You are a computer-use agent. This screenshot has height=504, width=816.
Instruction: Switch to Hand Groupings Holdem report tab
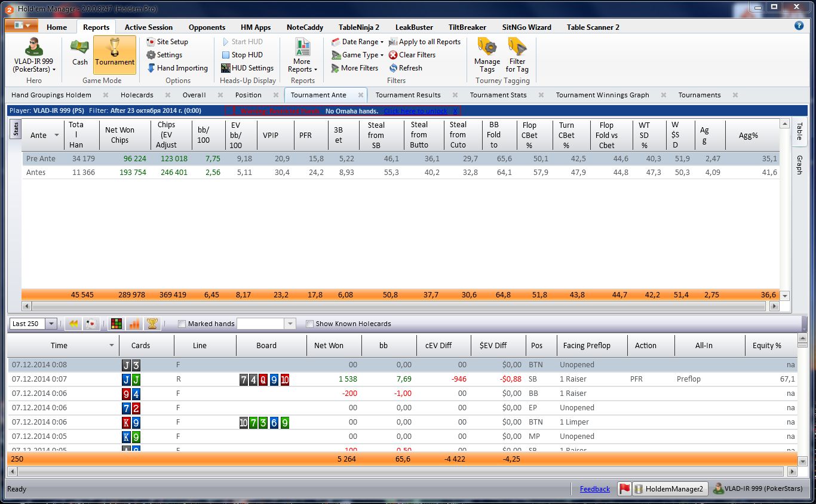[x=51, y=95]
